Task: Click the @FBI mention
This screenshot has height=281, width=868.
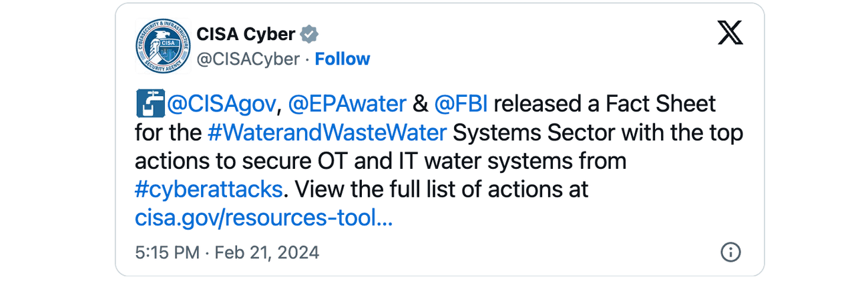Action: pyautogui.click(x=461, y=104)
